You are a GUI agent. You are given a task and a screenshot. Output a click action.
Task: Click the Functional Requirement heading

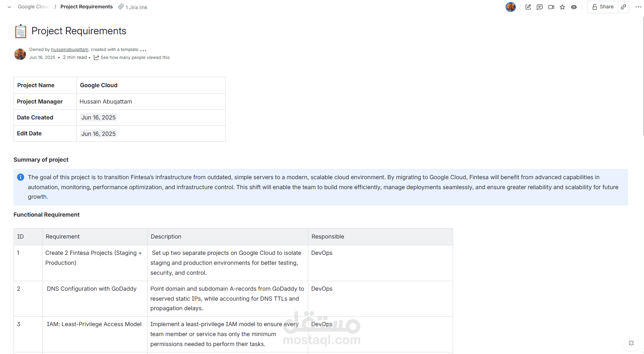[47, 215]
